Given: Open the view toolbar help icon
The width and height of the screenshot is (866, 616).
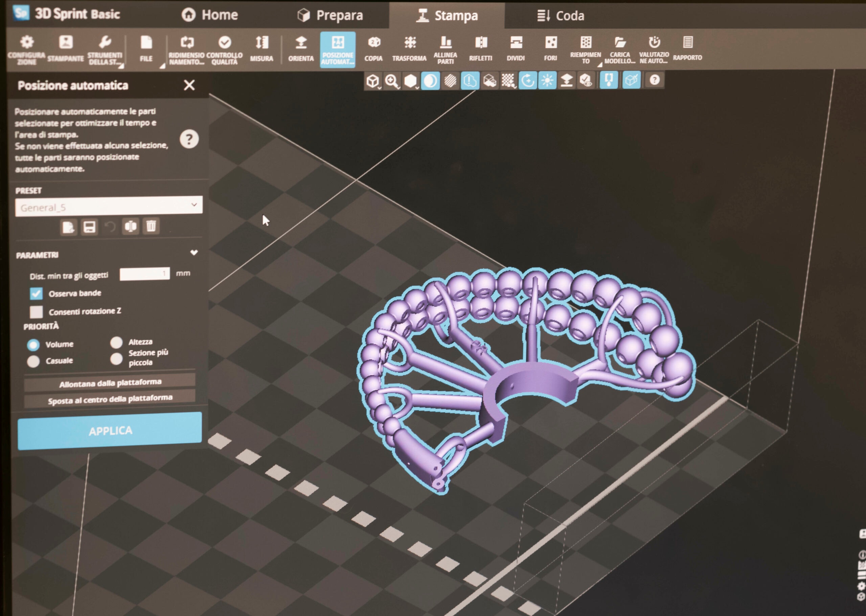Looking at the screenshot, I should 655,80.
